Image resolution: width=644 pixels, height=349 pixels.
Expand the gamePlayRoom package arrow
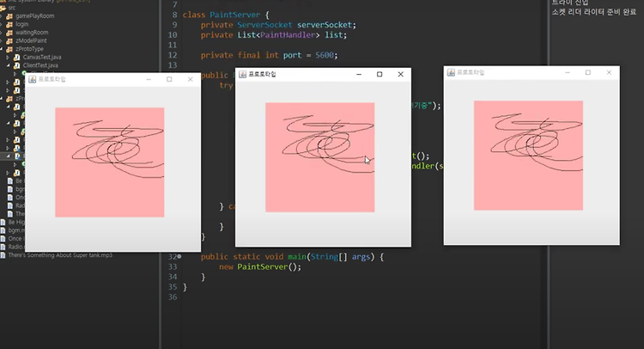(1, 16)
